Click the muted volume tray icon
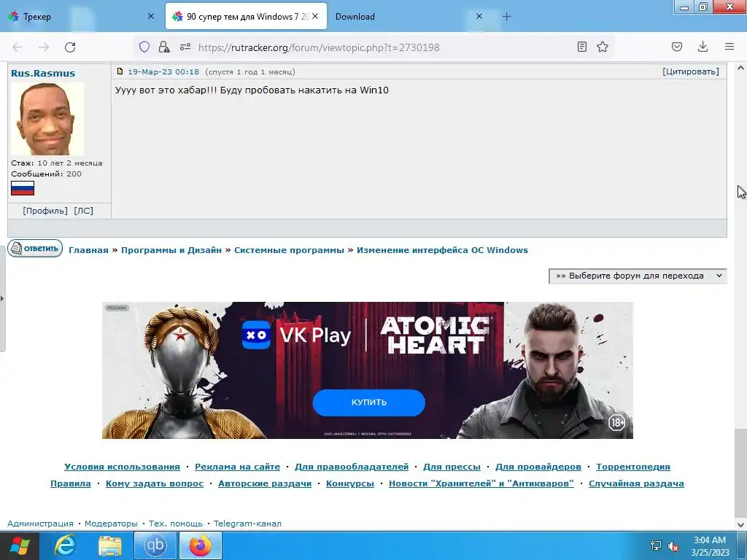747x560 pixels. click(x=673, y=545)
